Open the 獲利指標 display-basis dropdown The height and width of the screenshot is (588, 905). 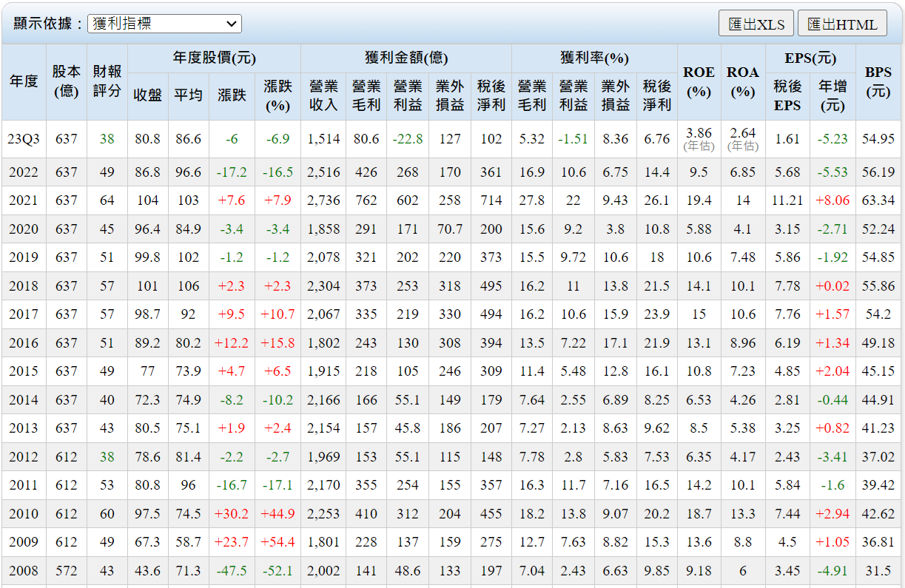point(164,24)
